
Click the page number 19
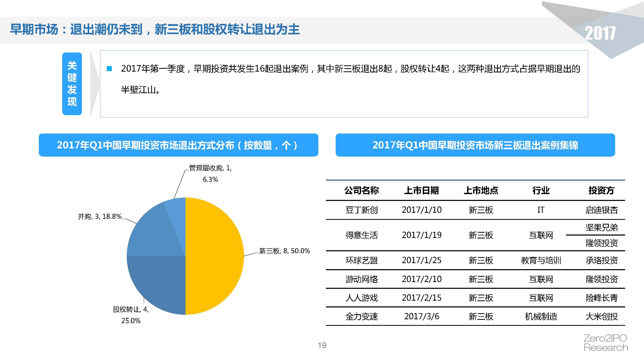(x=322, y=345)
